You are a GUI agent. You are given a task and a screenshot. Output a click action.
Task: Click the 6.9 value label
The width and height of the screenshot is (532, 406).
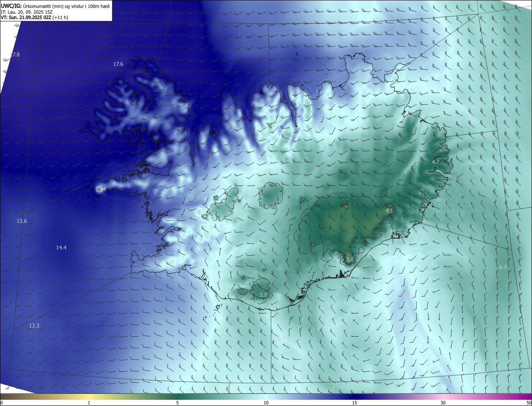(503, 267)
